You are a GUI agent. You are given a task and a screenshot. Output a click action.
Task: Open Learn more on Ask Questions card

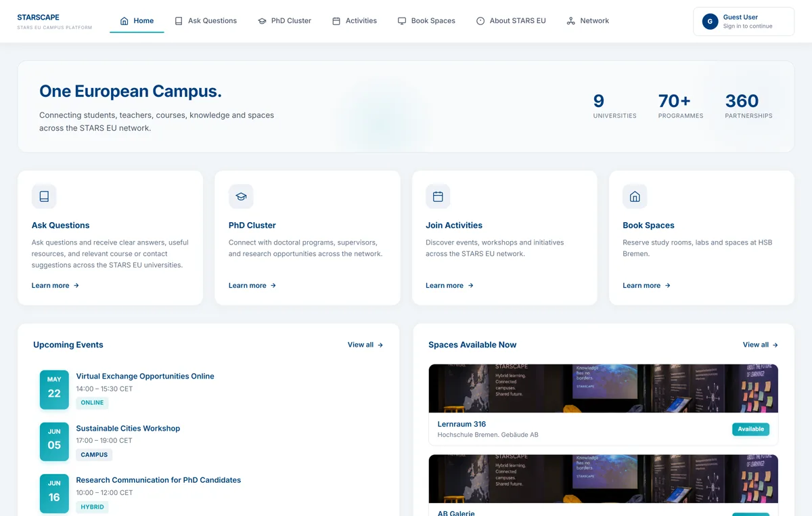[55, 286]
